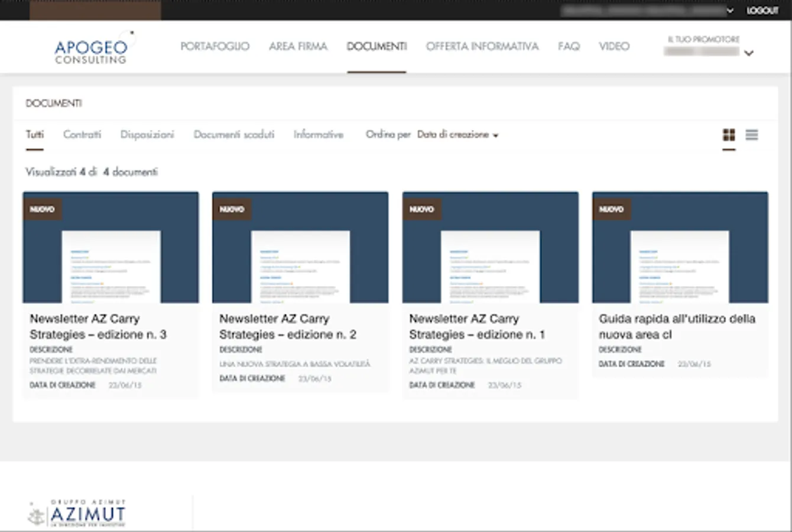View Documenti scaduti tab

pos(234,135)
